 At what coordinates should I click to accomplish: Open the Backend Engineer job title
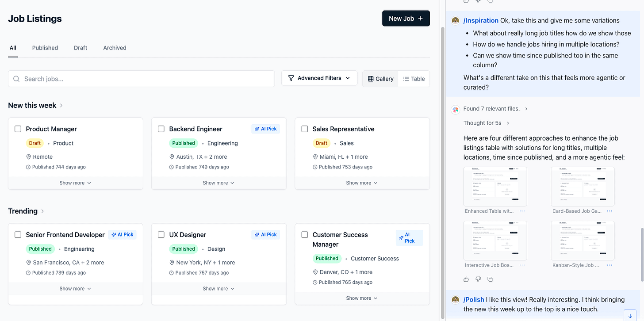tap(195, 129)
